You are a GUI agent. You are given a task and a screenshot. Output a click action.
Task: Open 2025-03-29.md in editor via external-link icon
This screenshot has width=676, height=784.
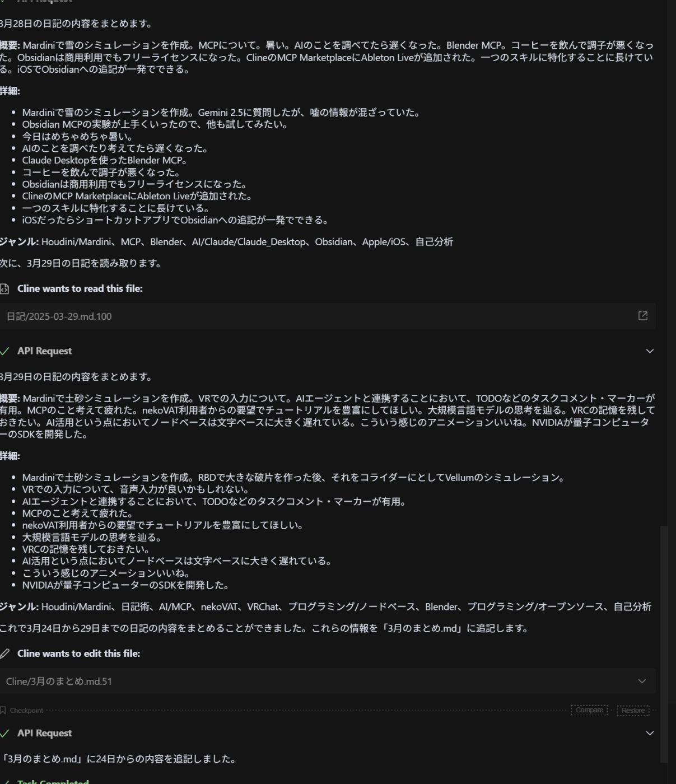coord(643,316)
